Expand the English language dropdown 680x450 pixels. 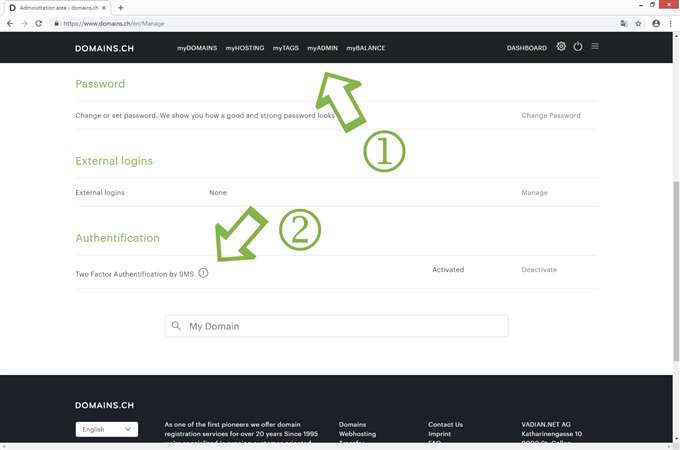[x=106, y=429]
